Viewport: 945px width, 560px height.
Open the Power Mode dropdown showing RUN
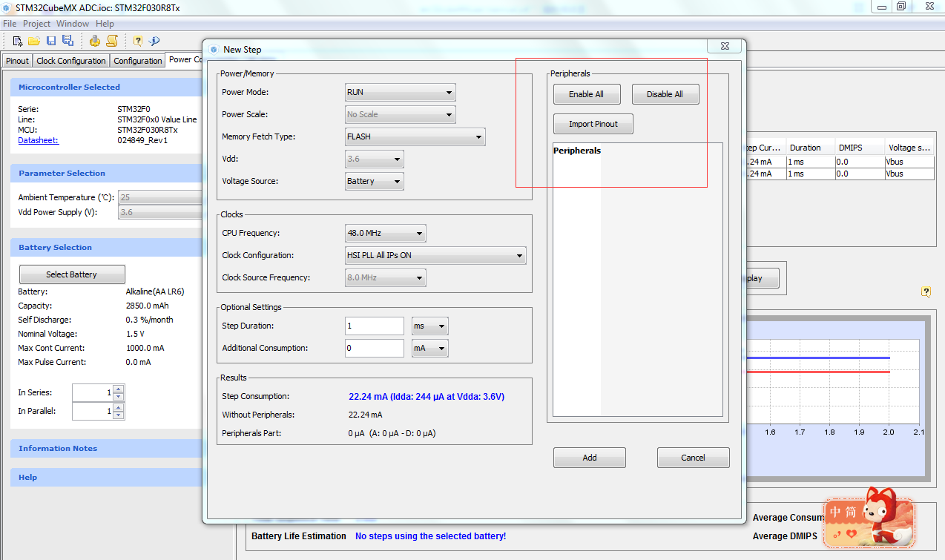click(401, 92)
